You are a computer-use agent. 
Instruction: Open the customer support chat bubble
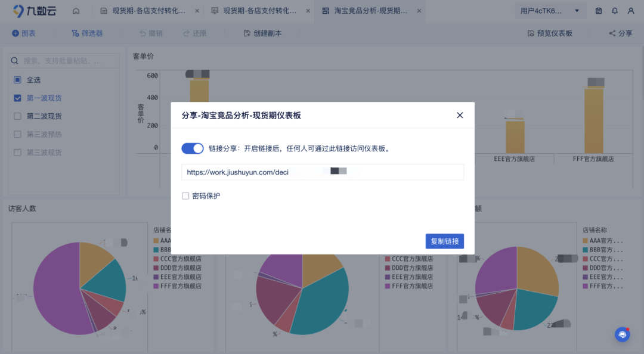(622, 334)
